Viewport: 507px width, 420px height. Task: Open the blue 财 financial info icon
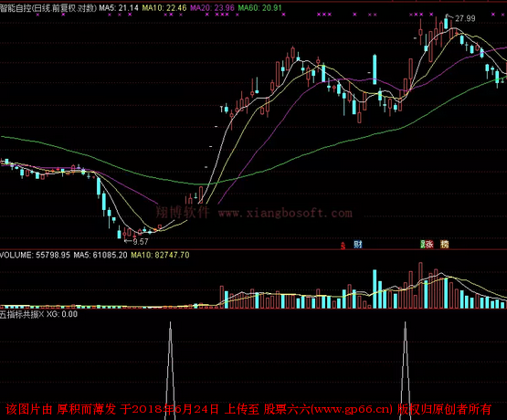pos(357,245)
